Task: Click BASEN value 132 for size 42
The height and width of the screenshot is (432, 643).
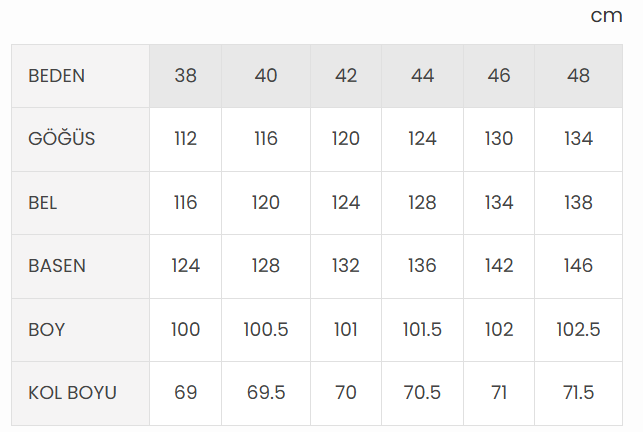Action: pyautogui.click(x=346, y=266)
